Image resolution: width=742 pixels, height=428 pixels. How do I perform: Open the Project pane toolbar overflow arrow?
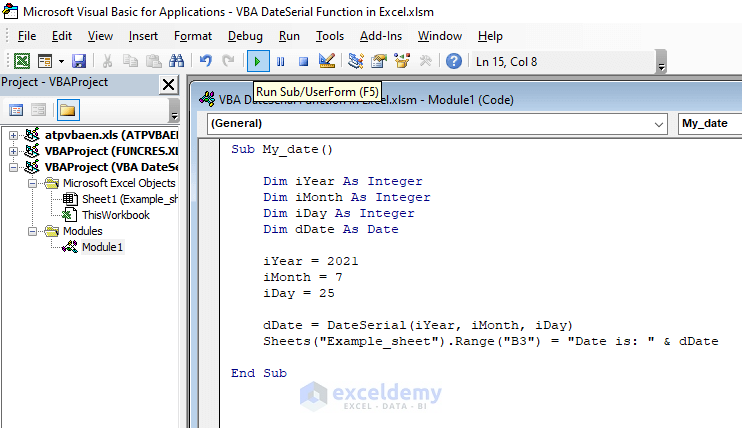click(174, 110)
